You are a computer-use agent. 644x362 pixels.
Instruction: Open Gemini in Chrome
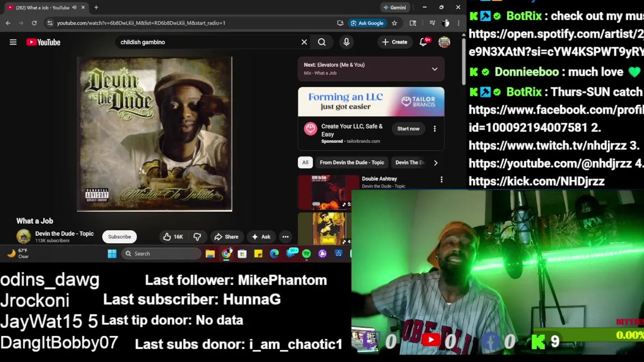394,8
